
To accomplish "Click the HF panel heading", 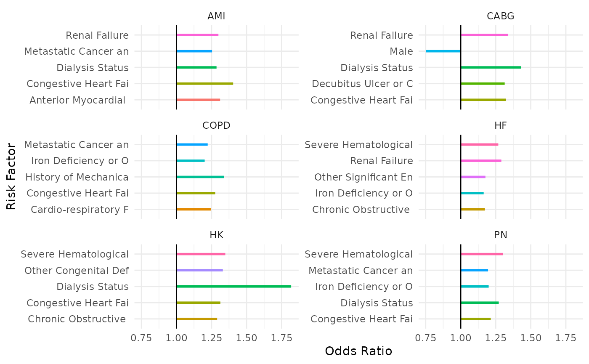I will click(501, 126).
